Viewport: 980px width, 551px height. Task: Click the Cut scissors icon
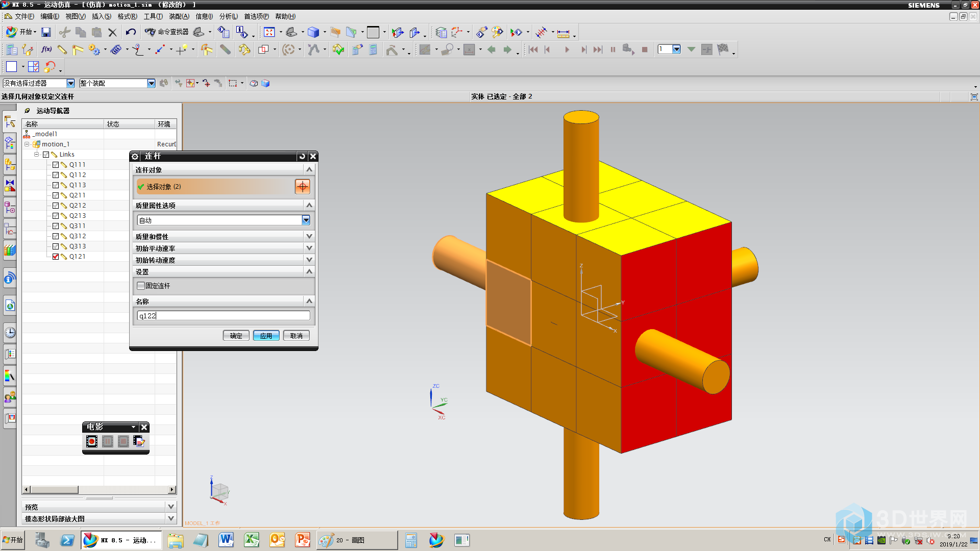click(64, 32)
